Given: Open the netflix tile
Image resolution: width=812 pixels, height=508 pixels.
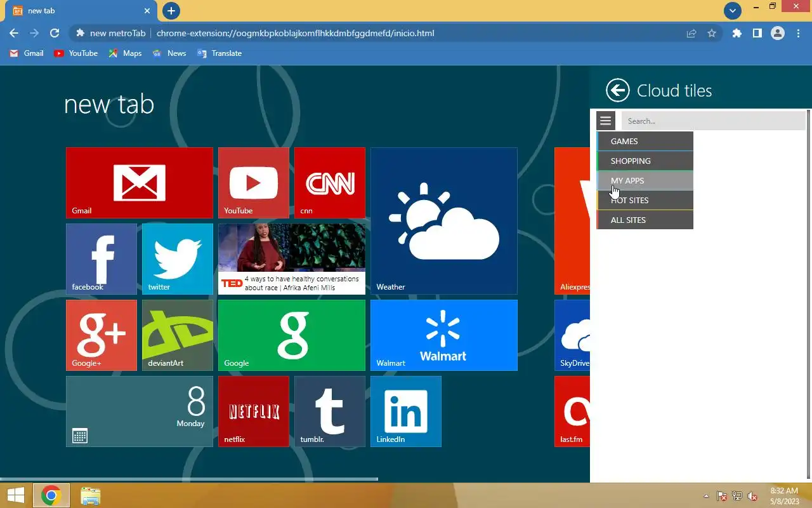Looking at the screenshot, I should tap(254, 411).
